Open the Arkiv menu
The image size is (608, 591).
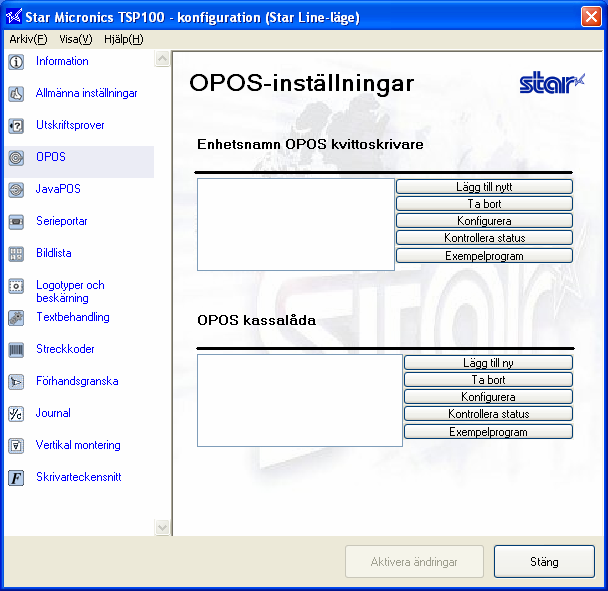pos(28,39)
